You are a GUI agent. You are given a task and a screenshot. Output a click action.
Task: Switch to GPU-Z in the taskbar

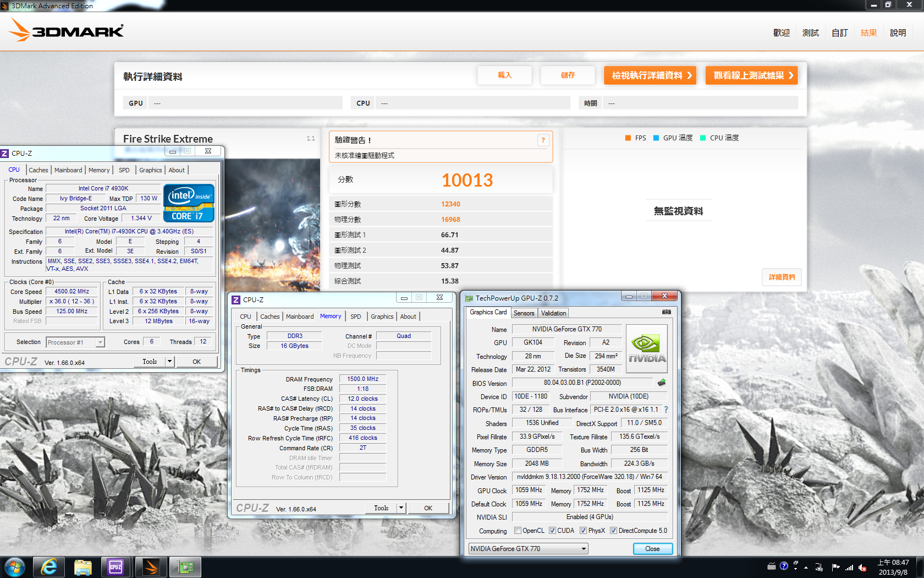(185, 567)
